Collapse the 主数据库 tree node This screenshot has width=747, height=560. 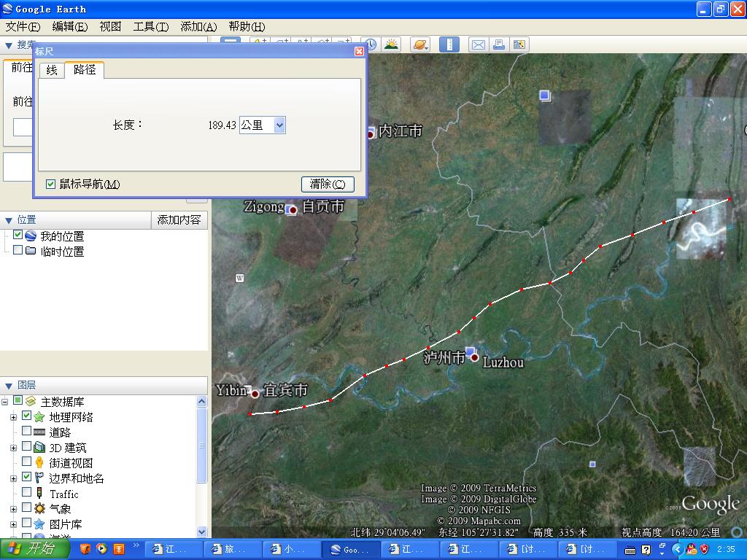pyautogui.click(x=5, y=402)
